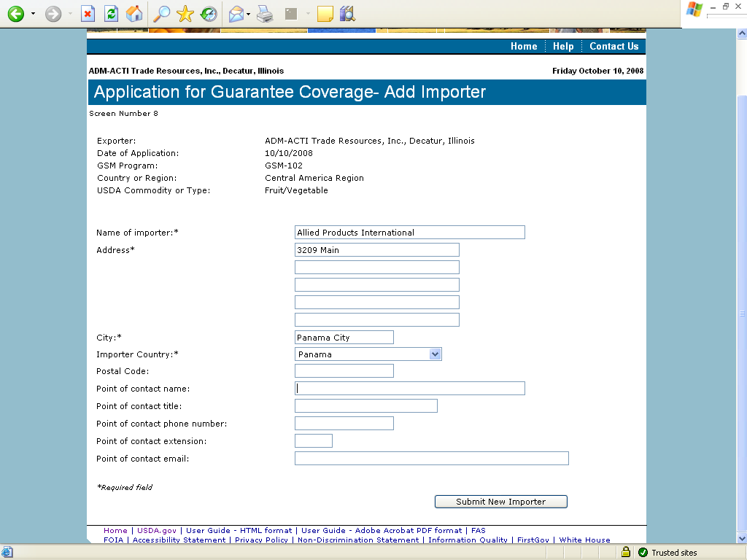Open Search with the magnifying glass icon

tap(161, 14)
